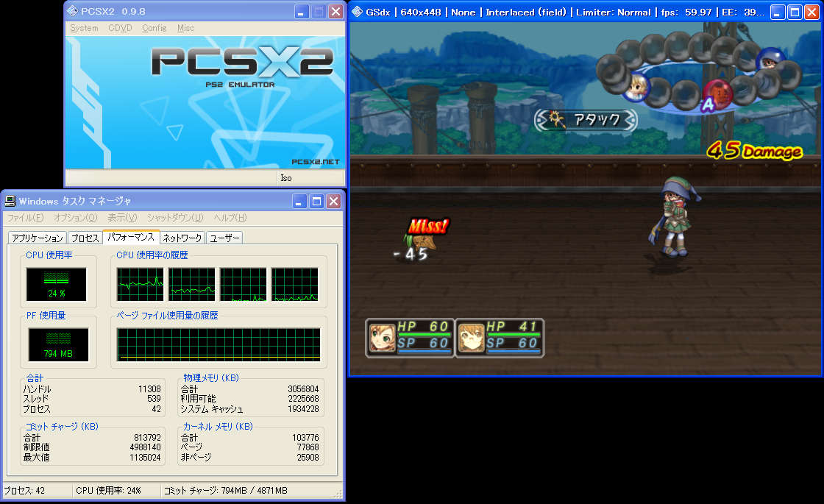This screenshot has width=824, height=504.
Task: Click the red A turn-order orb
Action: 717,95
